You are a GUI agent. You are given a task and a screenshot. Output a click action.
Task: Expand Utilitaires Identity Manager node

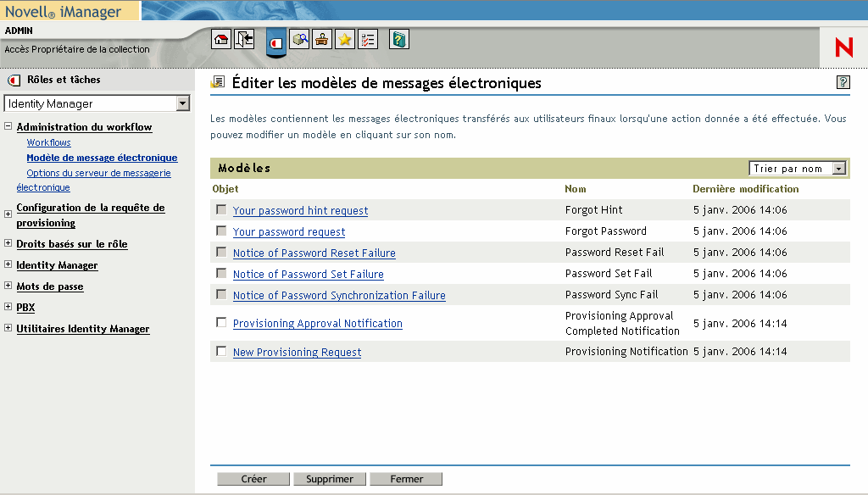(8, 327)
